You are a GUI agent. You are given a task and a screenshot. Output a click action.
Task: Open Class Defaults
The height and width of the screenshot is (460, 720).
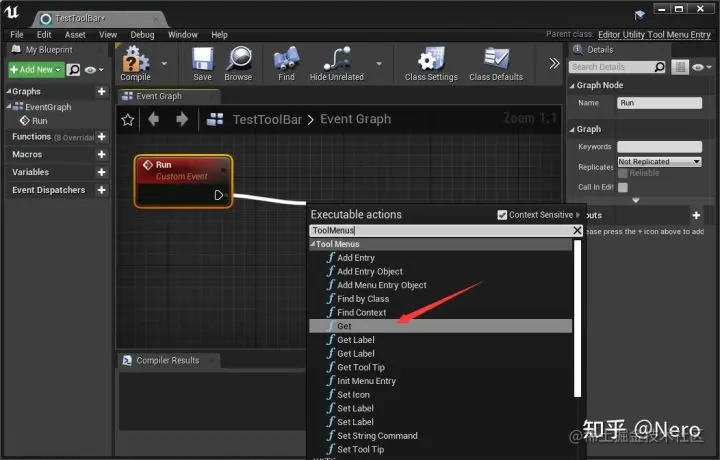click(x=496, y=63)
